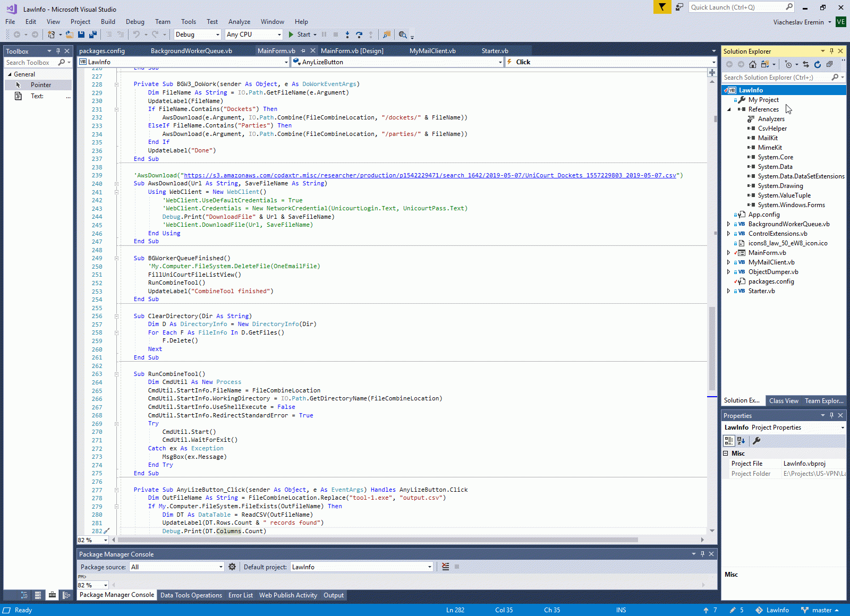Switch to the Starter.vb tab
The height and width of the screenshot is (616, 850).
pyautogui.click(x=495, y=51)
